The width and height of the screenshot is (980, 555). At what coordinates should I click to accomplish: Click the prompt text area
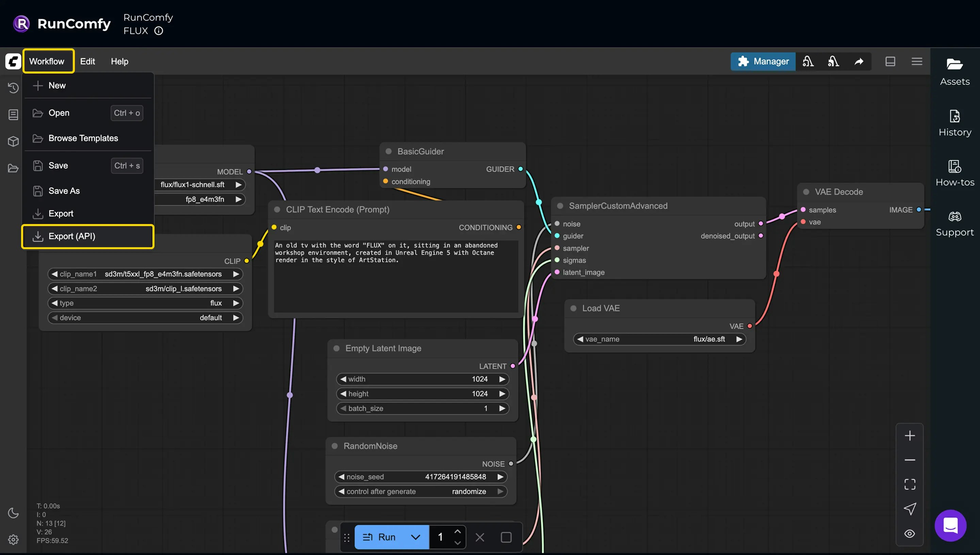click(396, 276)
